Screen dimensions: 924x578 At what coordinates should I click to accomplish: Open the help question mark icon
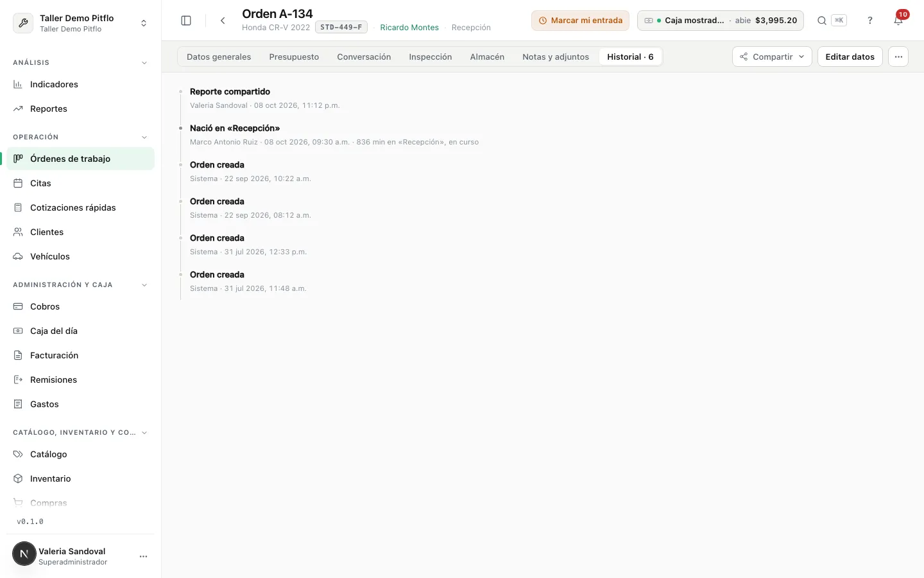[x=870, y=21]
